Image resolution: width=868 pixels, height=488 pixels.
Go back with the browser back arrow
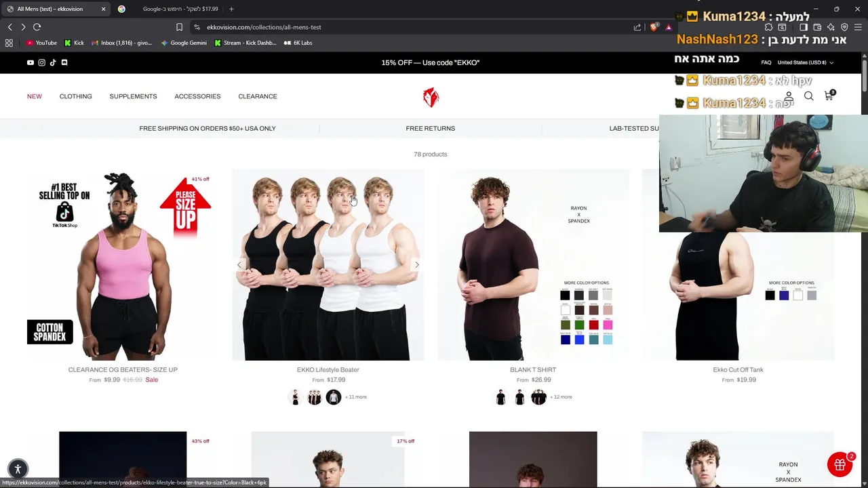coord(9,27)
